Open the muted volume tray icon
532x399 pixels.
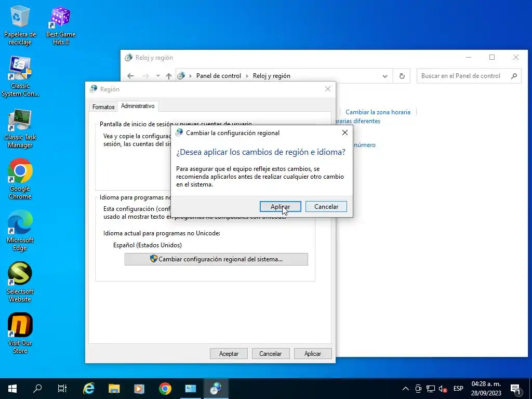(443, 389)
